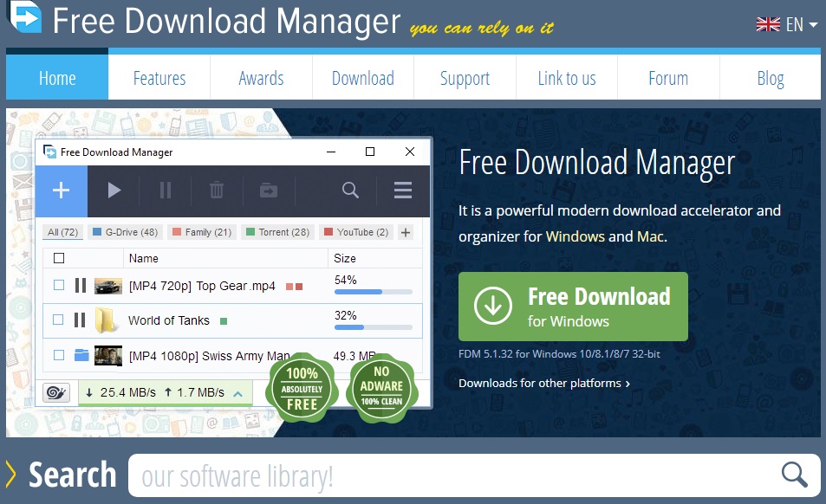The width and height of the screenshot is (826, 504).
Task: Click the Swiss Army Man video thumbnail
Action: click(x=108, y=356)
